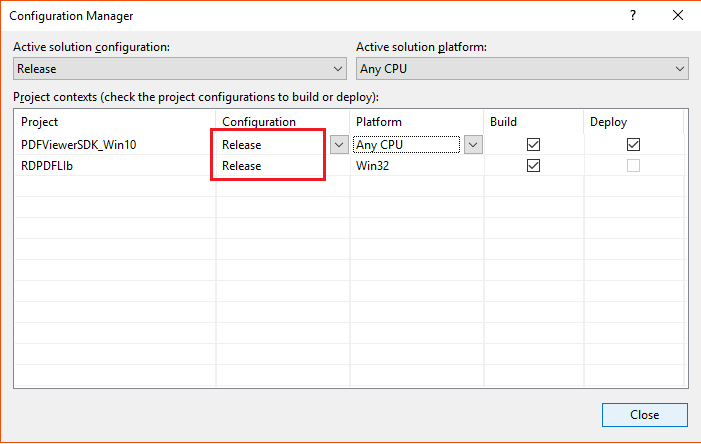Click the Project column header
The image size is (701, 444).
click(115, 121)
